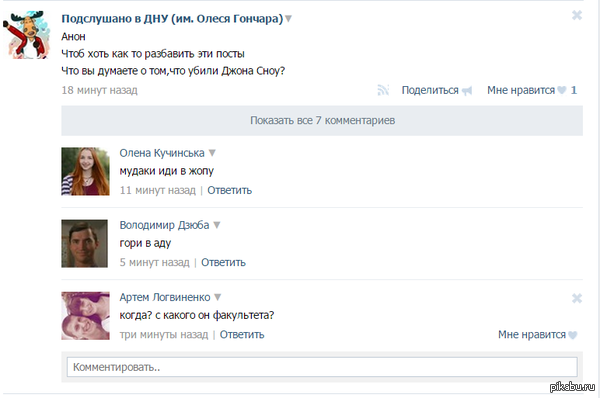Screen dimensions: 600x398
Task: Open Олена Кучинська's profile name link
Action: coord(162,153)
